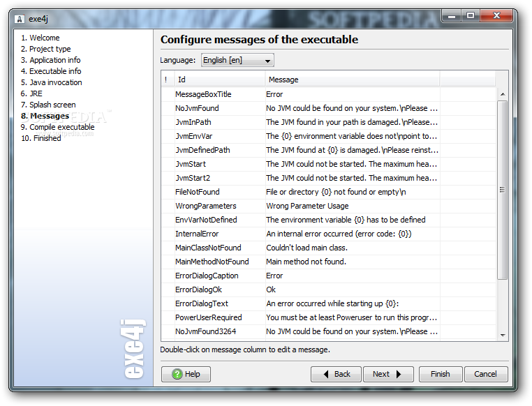Click message 'Main method not found.'

(x=306, y=262)
